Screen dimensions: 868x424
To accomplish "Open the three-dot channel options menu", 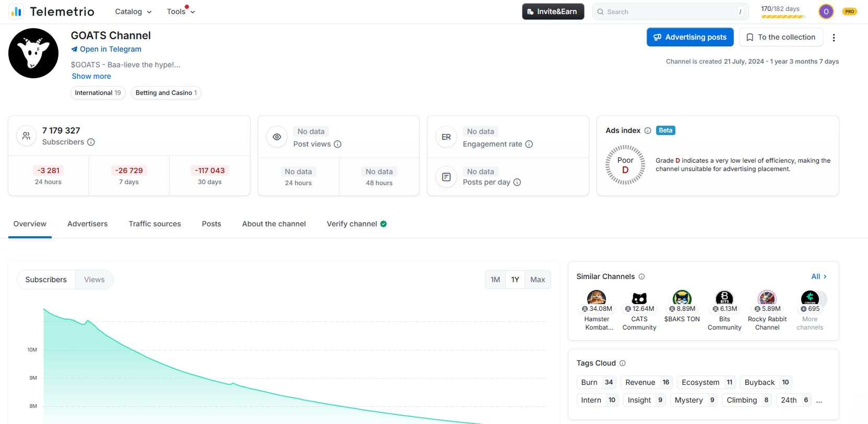I will click(834, 38).
